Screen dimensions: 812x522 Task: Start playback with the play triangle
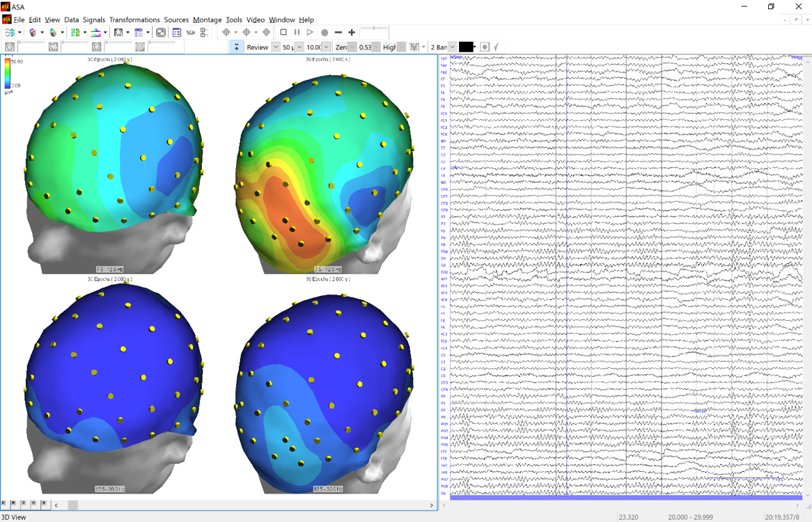pos(311,32)
